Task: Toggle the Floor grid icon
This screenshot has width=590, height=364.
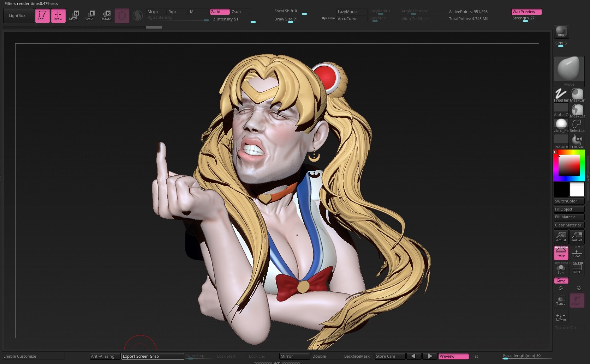Action: [577, 253]
